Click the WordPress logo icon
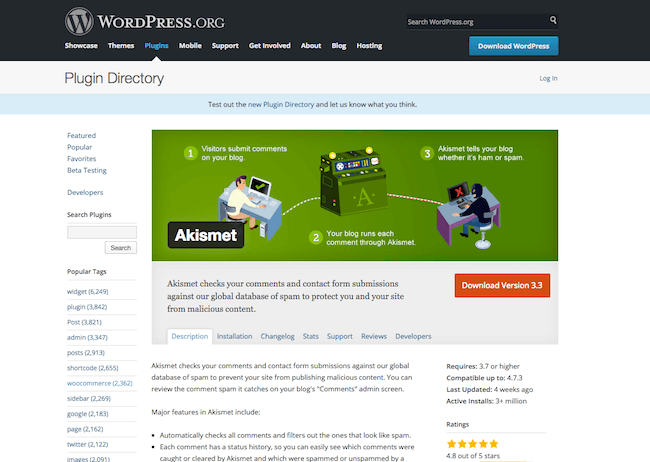This screenshot has width=650, height=462. 79,21
